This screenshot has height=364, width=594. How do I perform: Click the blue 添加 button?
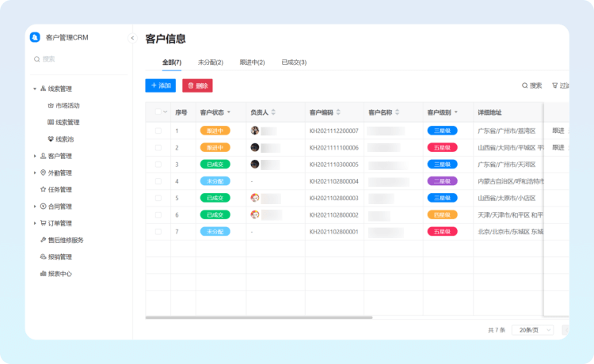(x=161, y=85)
